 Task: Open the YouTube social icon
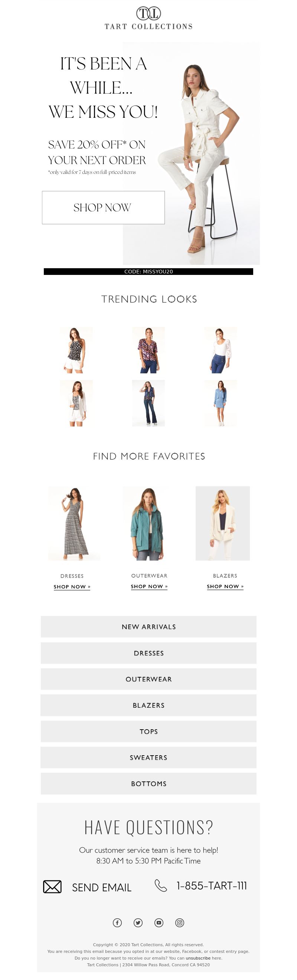[159, 922]
